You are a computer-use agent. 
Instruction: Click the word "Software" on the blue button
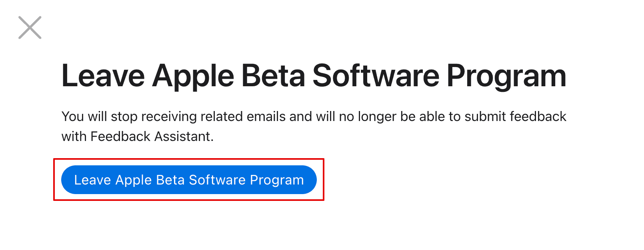pyautogui.click(x=217, y=180)
